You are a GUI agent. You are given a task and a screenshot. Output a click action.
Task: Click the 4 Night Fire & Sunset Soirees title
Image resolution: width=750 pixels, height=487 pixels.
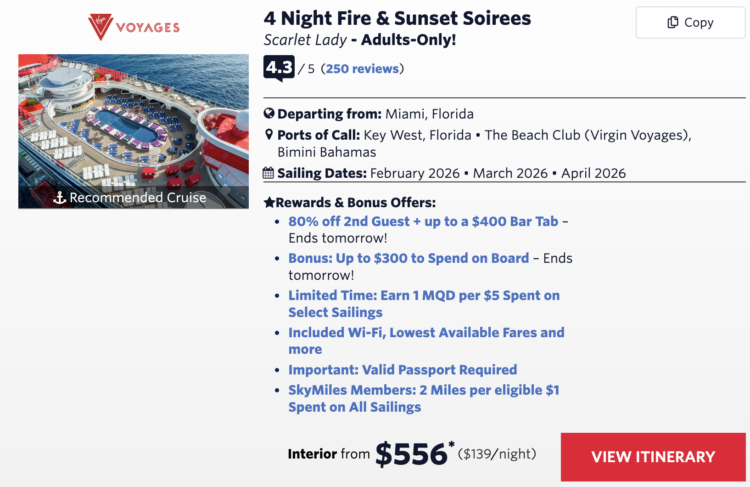click(397, 18)
